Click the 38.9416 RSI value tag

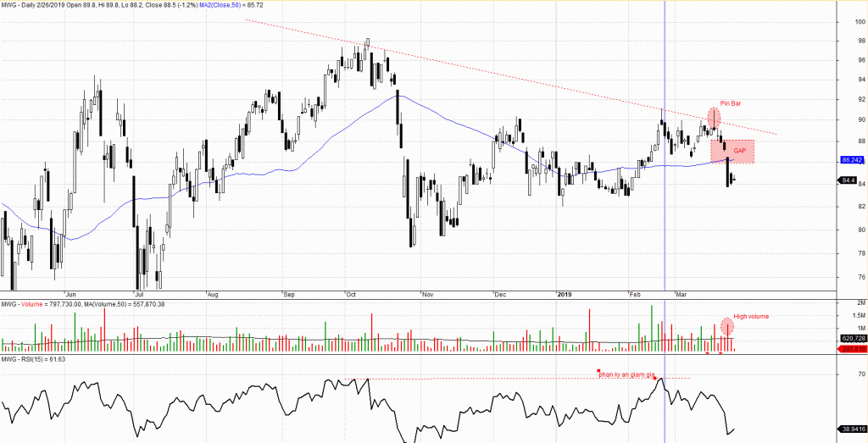[x=850, y=427]
